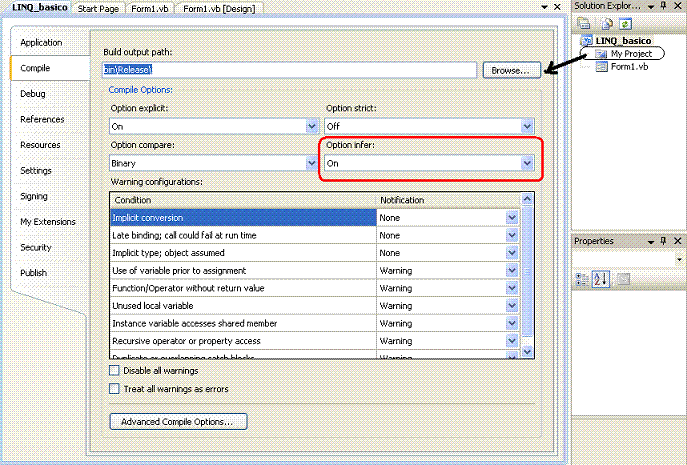Open notification dropdown for Late binding

[512, 235]
